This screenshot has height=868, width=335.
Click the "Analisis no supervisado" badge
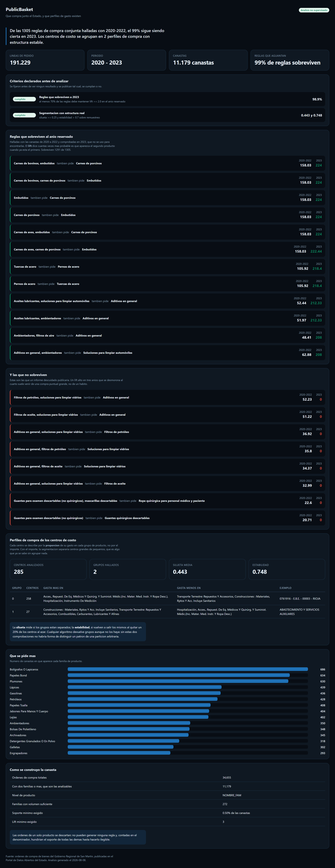tap(314, 10)
